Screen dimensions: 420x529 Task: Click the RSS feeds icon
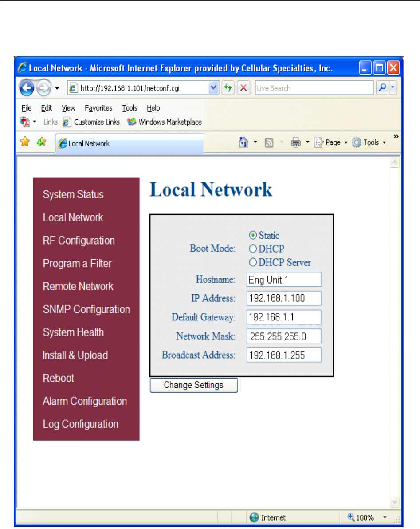(269, 143)
